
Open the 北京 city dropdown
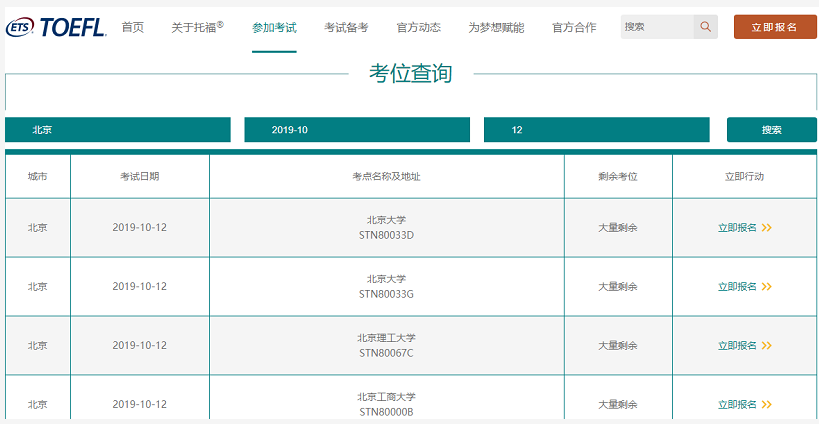pos(118,130)
